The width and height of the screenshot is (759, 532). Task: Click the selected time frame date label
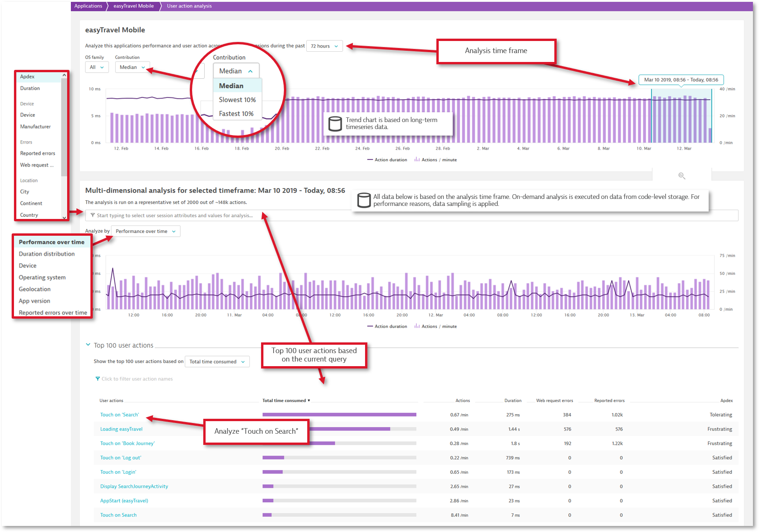pos(681,80)
